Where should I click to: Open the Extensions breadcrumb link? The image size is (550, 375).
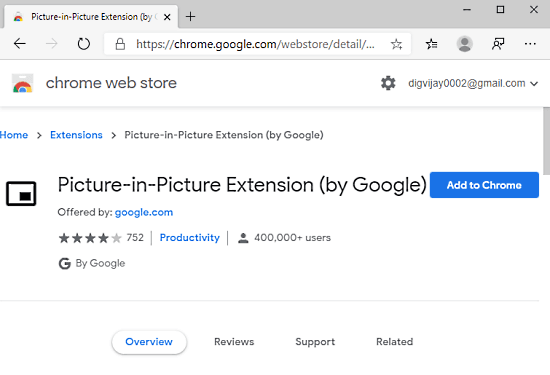pos(76,135)
